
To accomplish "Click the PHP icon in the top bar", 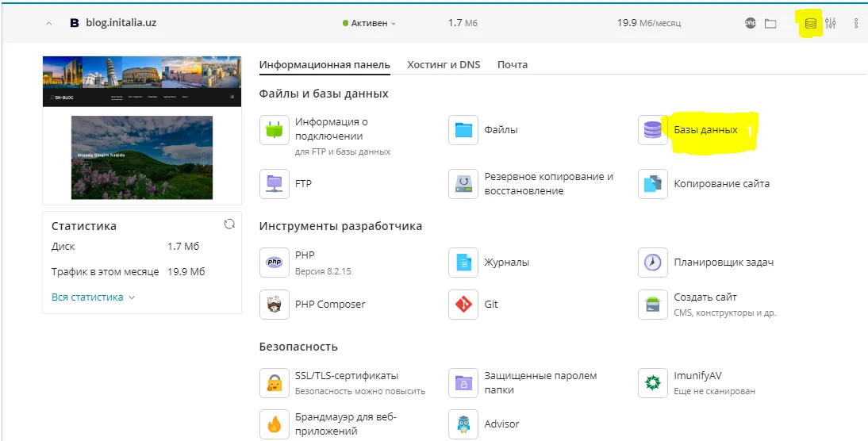I will click(751, 23).
